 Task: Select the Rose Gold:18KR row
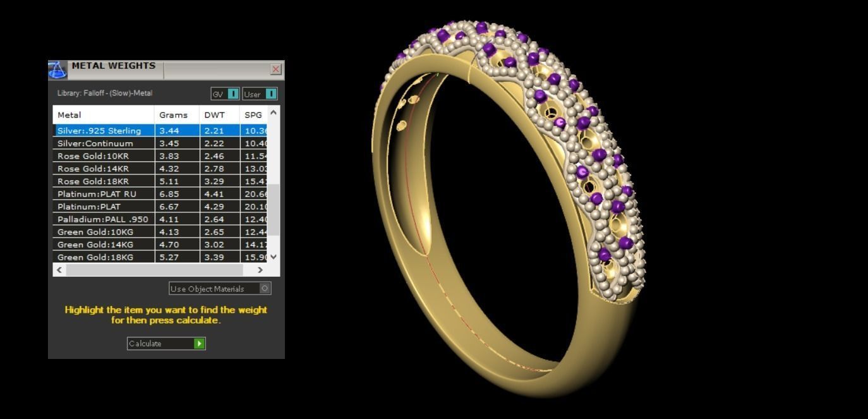[x=160, y=181]
